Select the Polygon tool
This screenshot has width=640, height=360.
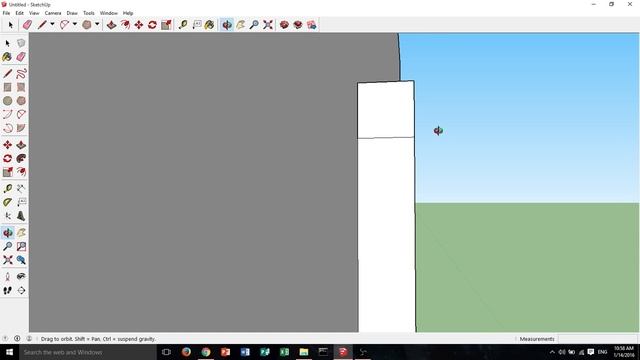[x=21, y=100]
